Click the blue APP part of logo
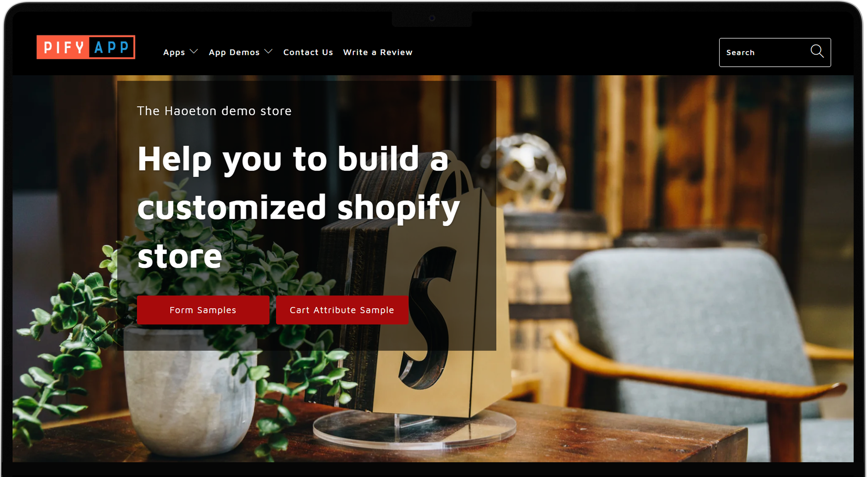 112,47
